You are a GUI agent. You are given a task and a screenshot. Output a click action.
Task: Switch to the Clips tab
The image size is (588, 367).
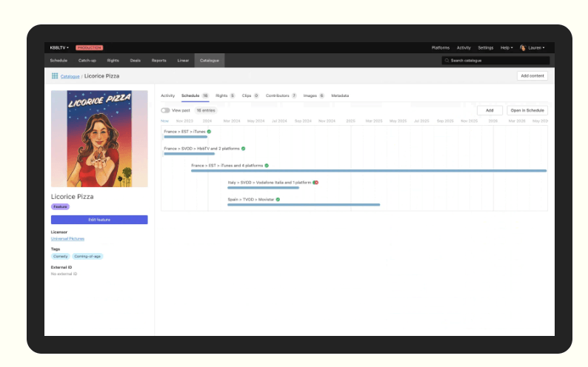(x=250, y=95)
